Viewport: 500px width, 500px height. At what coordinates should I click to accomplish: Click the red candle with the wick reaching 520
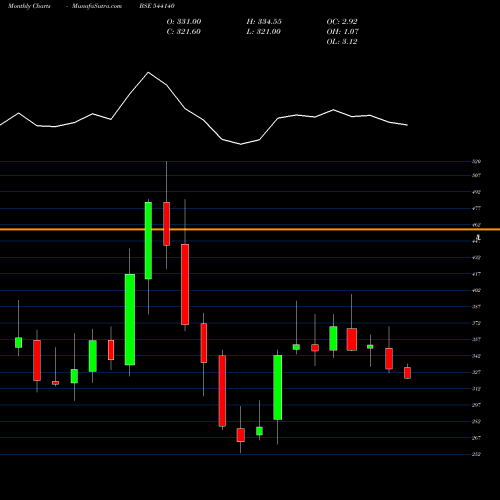pos(166,224)
